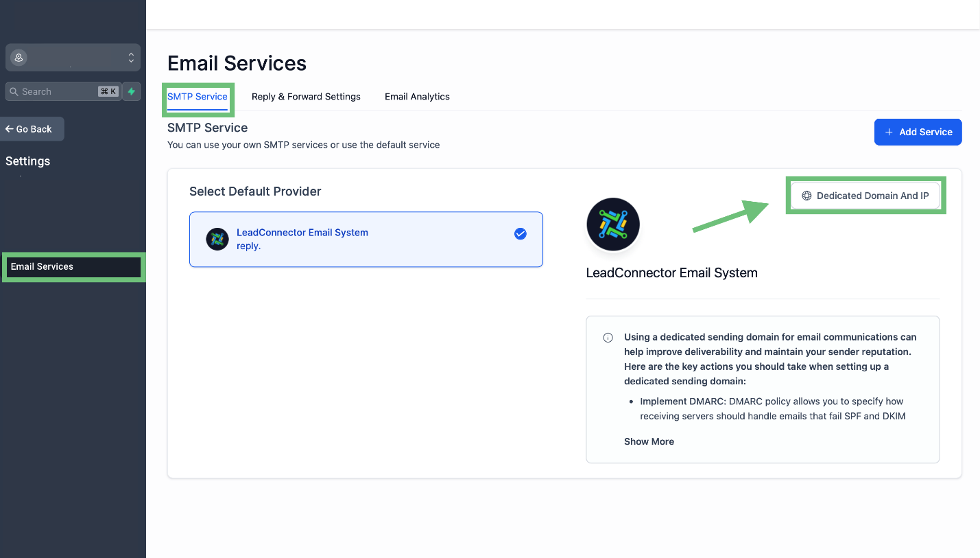Click the Dedicated Domain And IP button

click(x=865, y=196)
